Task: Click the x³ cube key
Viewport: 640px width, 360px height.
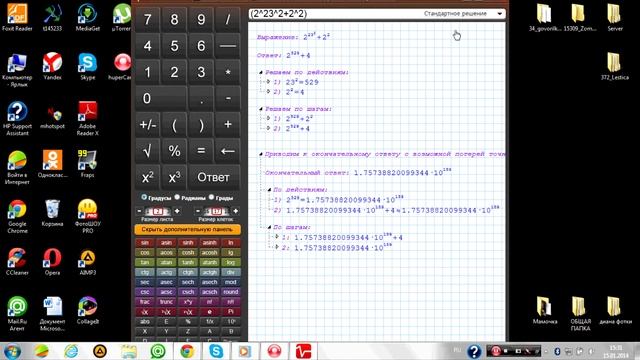Action: click(x=174, y=177)
